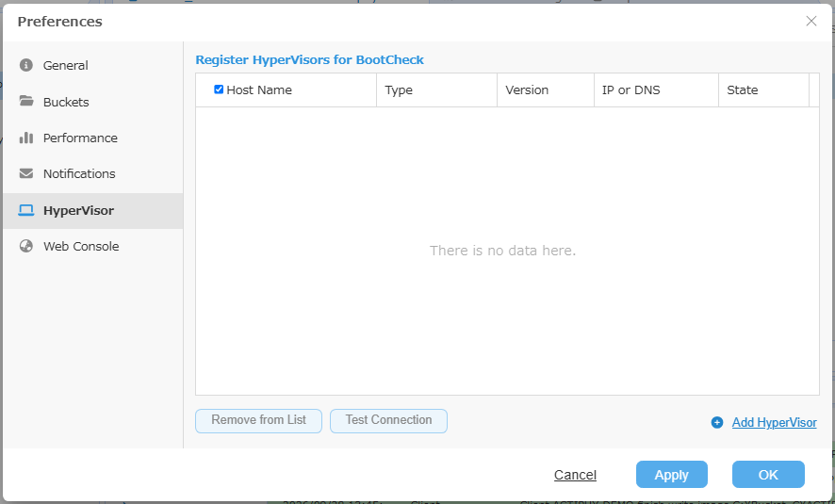Open the General preferences section
Viewport: 835px width, 504px height.
point(66,65)
